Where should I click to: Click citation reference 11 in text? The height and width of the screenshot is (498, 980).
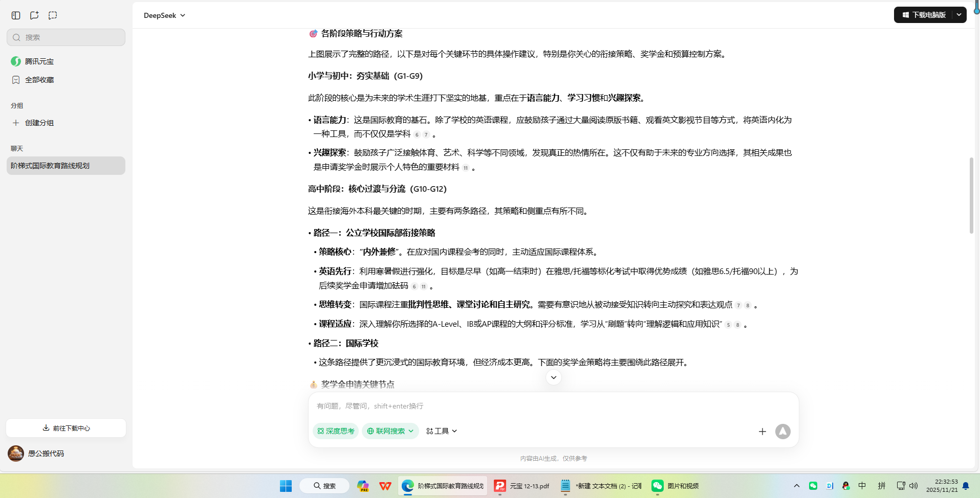(x=466, y=167)
